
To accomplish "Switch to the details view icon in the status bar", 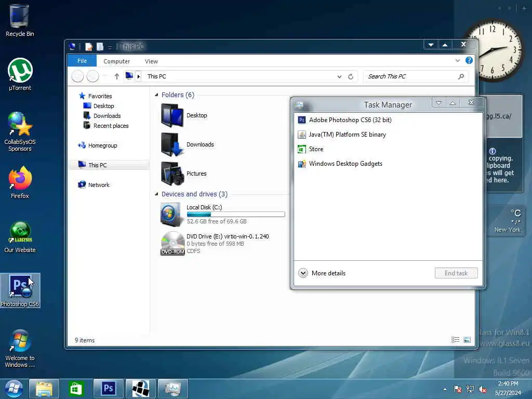I will click(x=455, y=340).
